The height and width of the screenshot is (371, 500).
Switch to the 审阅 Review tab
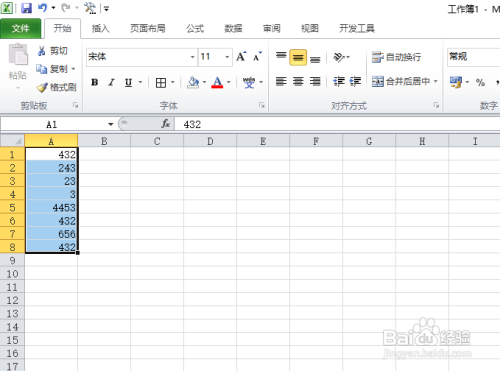click(272, 29)
